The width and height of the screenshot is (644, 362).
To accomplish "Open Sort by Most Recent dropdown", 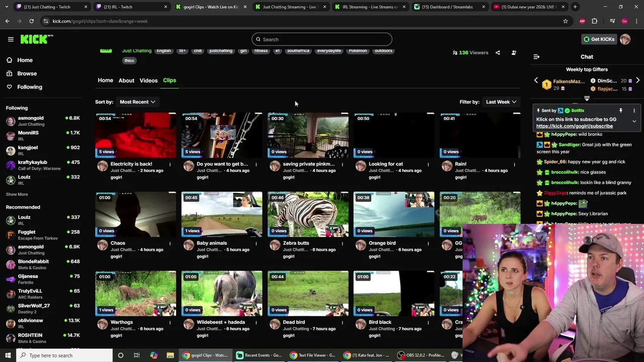I will pyautogui.click(x=137, y=102).
